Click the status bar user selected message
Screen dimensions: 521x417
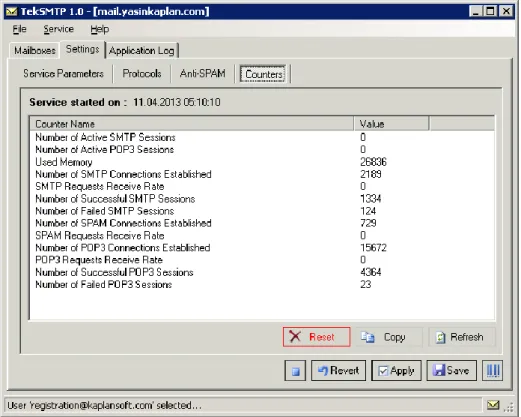(104, 405)
